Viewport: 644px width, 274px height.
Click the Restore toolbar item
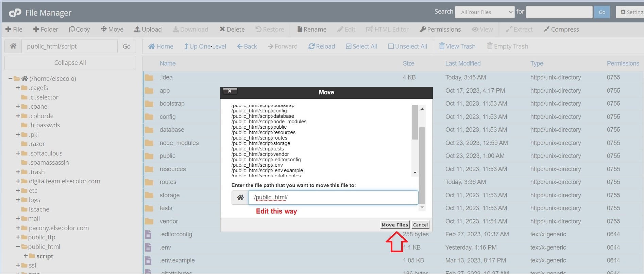pos(270,30)
